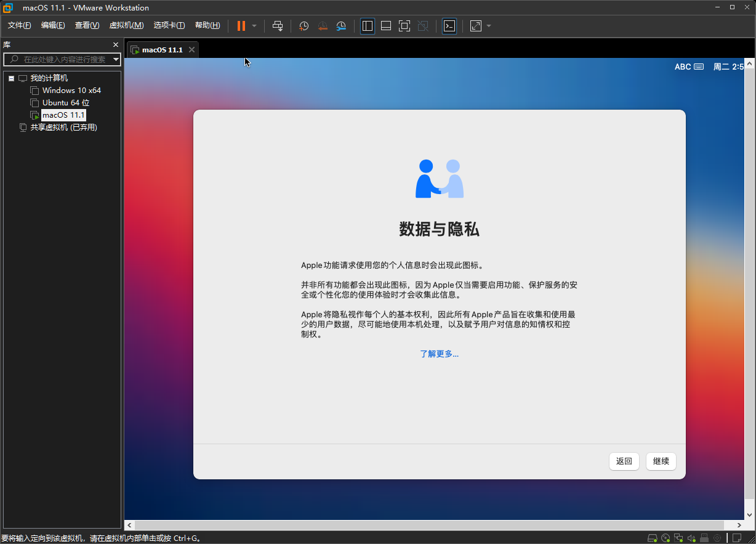Click the keyboard input icon in macOS menu bar

(x=699, y=67)
